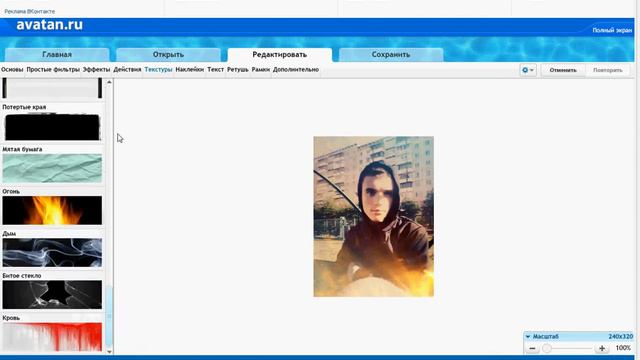Click the Масштаб panel title
This screenshot has width=640, height=360.
click(x=545, y=337)
